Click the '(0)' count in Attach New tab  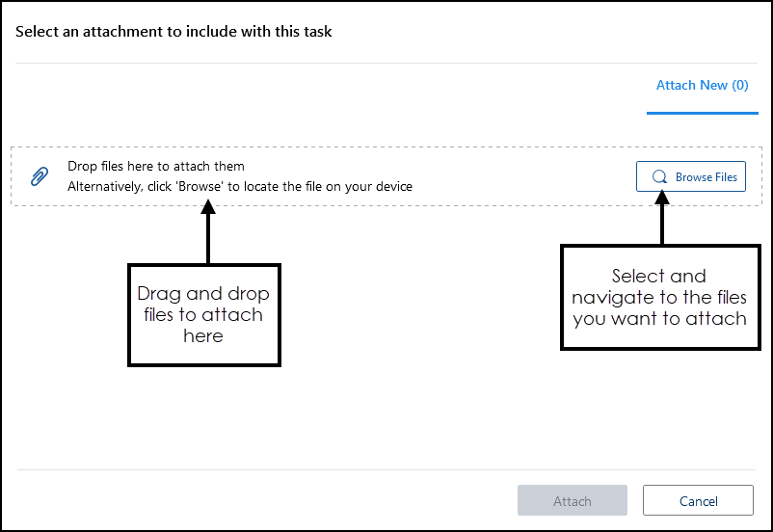coord(739,86)
